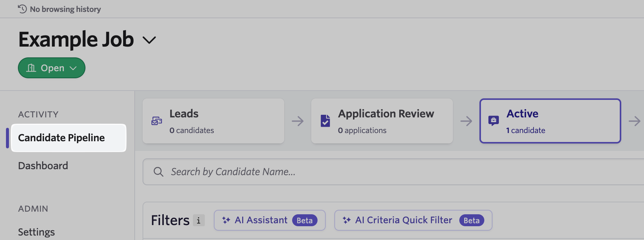Click the browsing history clock icon

tap(22, 9)
